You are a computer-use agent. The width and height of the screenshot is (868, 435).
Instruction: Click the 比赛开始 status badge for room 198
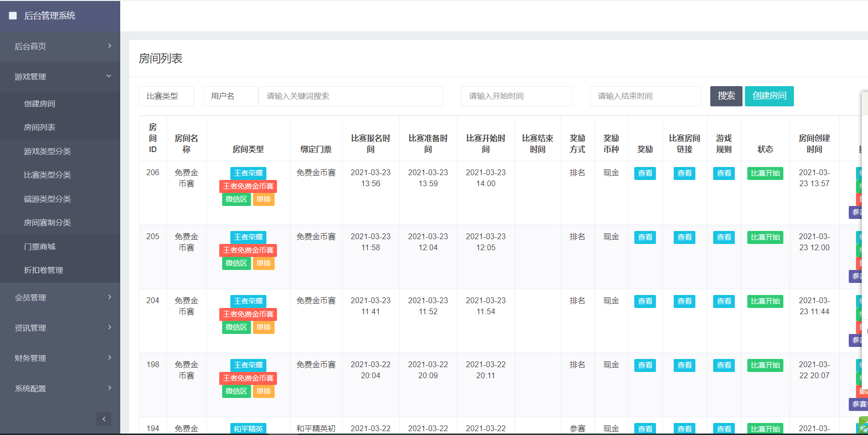765,365
